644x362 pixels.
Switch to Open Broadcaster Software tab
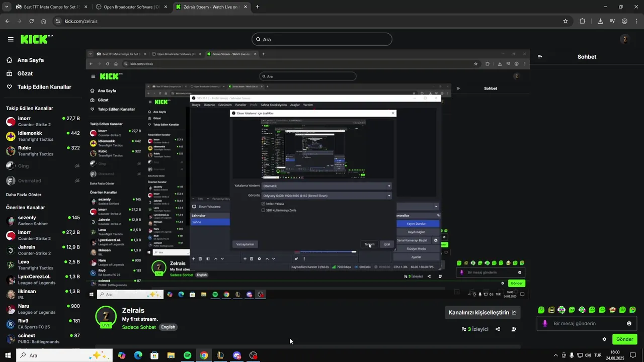click(132, 7)
